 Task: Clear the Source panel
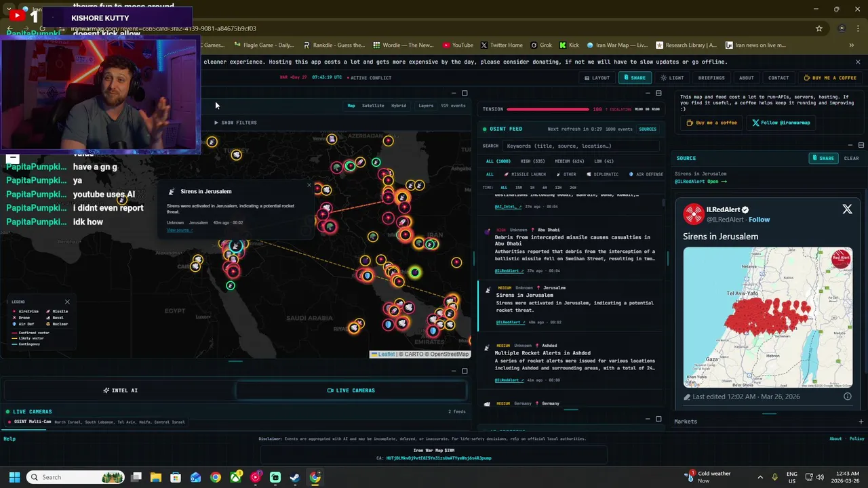tap(851, 158)
